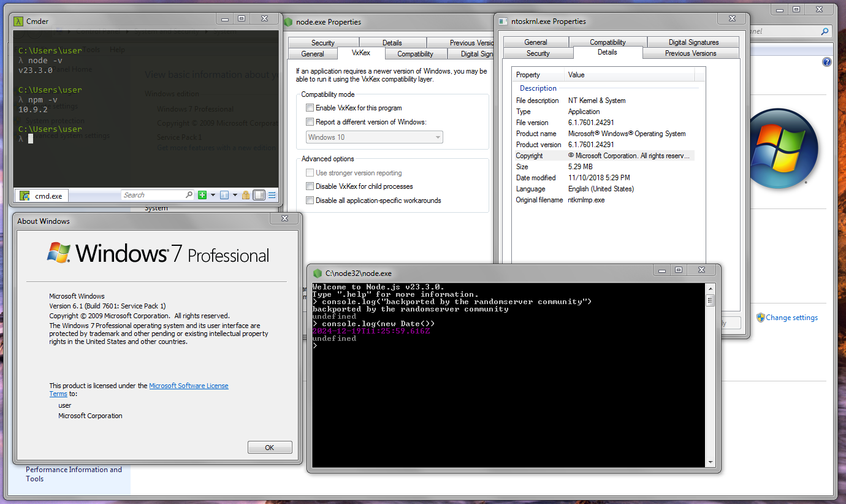Open Compatibility tab in ntoskrnl.exe Properties
This screenshot has width=846, height=504.
(608, 42)
